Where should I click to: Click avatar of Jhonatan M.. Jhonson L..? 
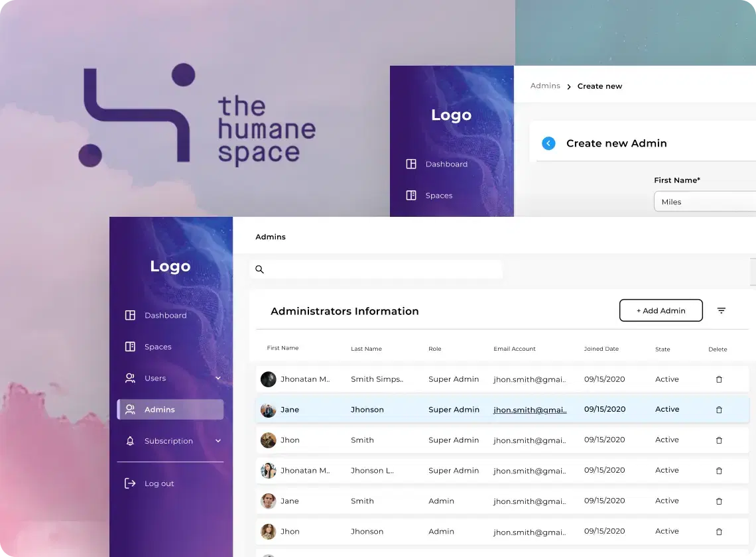268,470
